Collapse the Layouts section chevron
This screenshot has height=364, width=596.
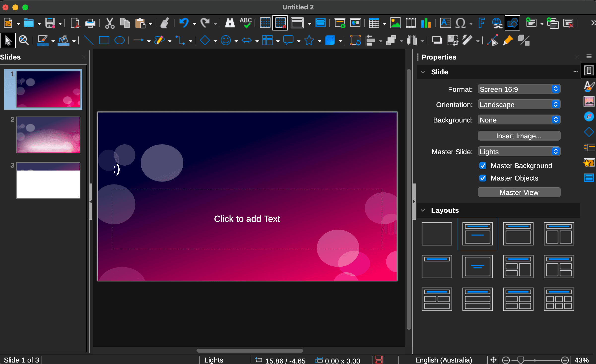click(423, 211)
